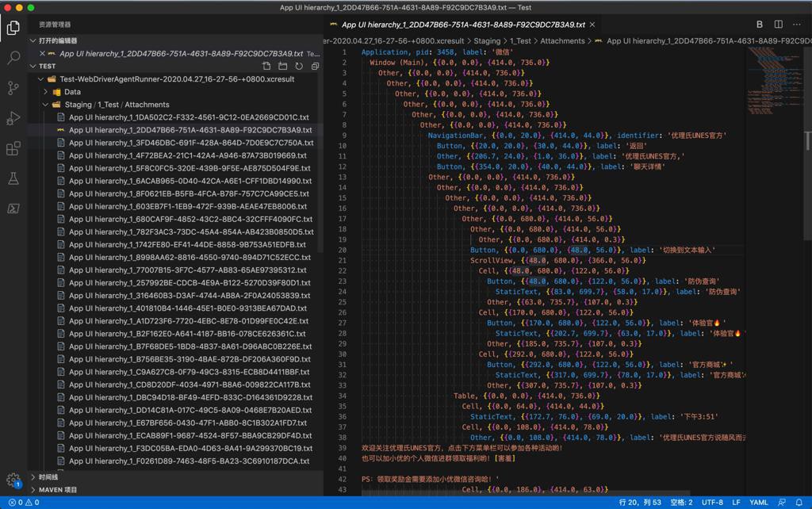812x509 pixels.
Task: Open file hierarchy_1_603EB7F1-1EB9
Action: tap(187, 206)
